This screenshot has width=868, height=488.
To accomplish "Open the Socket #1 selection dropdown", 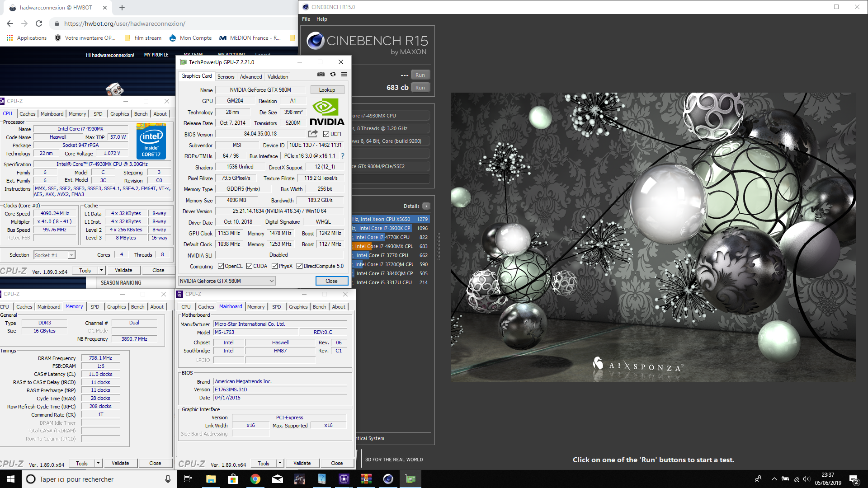I will click(x=54, y=255).
